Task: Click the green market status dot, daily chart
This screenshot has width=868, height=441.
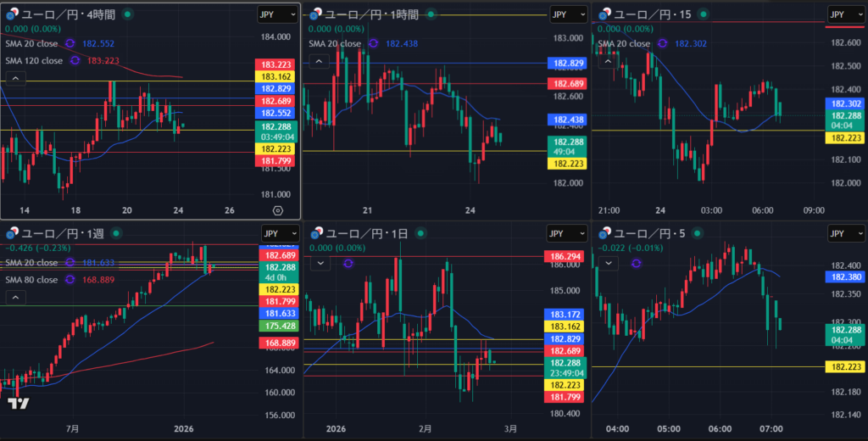Action: [x=400, y=233]
